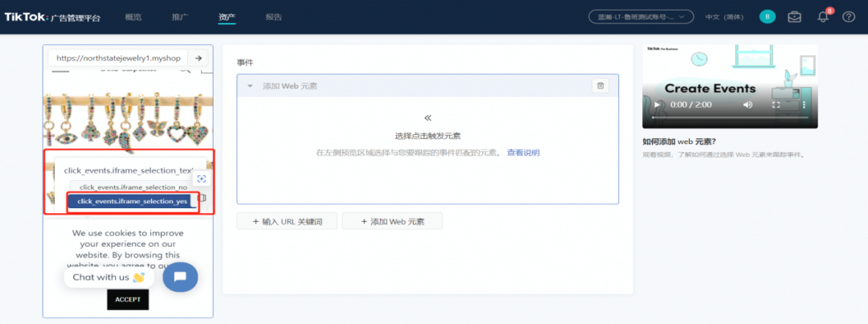868x324 pixels.
Task: Open the 报告 tab
Action: pos(273,17)
